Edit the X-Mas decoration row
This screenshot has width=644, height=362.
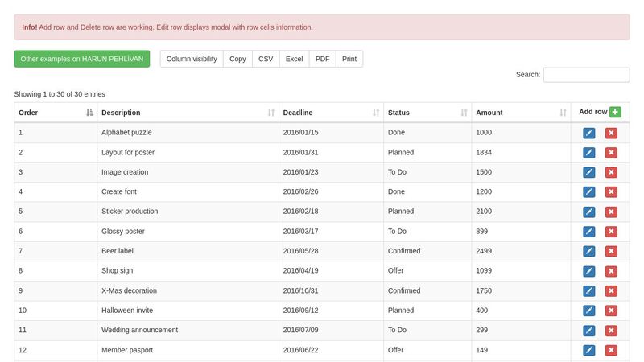589,290
